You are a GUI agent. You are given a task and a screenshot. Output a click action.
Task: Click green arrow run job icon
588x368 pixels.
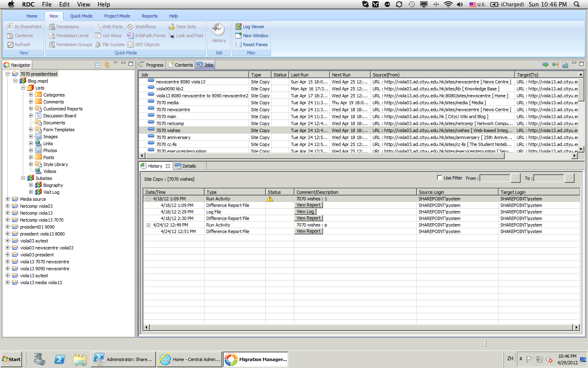pyautogui.click(x=545, y=65)
